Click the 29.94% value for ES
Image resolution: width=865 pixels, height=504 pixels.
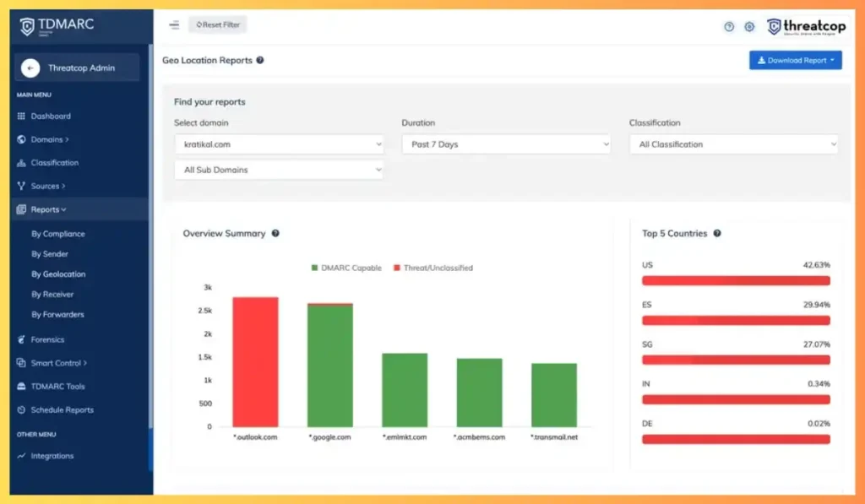(x=817, y=305)
